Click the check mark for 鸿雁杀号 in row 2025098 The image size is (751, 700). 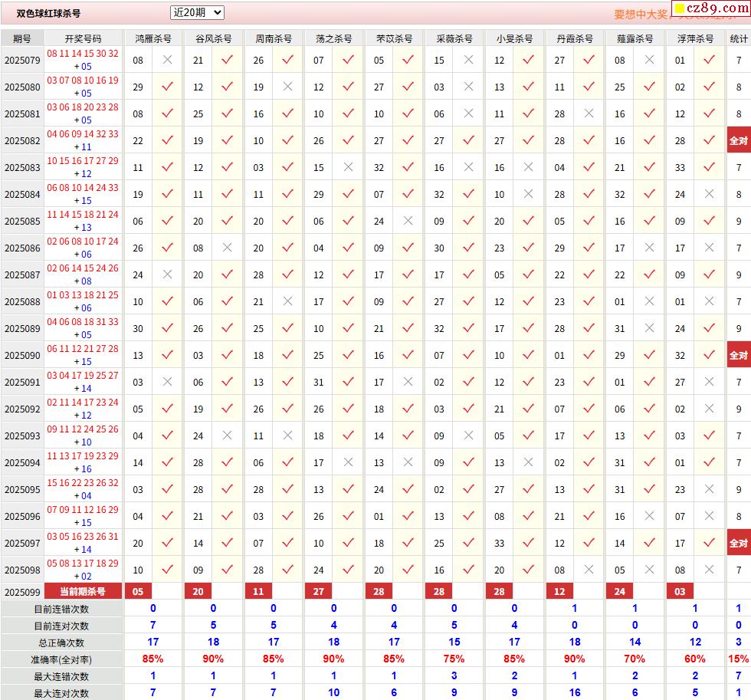167,570
